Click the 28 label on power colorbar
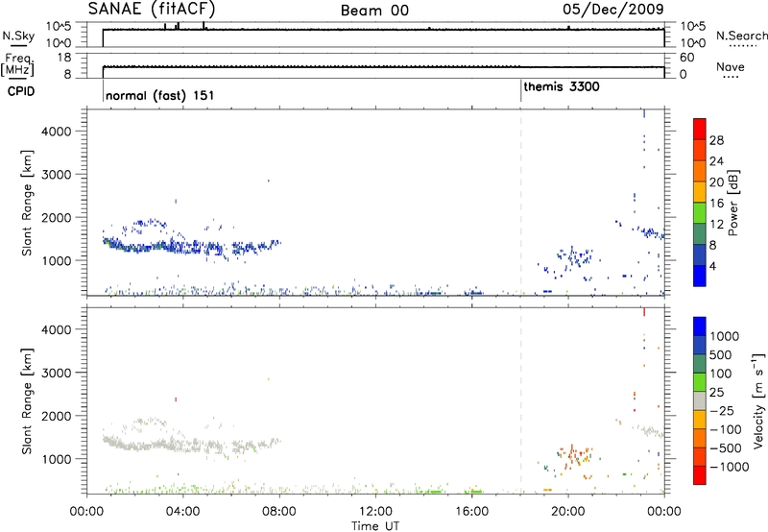 click(x=716, y=140)
